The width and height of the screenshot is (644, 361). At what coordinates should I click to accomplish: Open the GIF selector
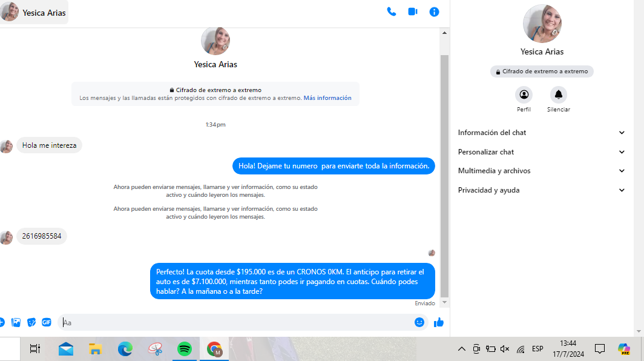pyautogui.click(x=47, y=322)
